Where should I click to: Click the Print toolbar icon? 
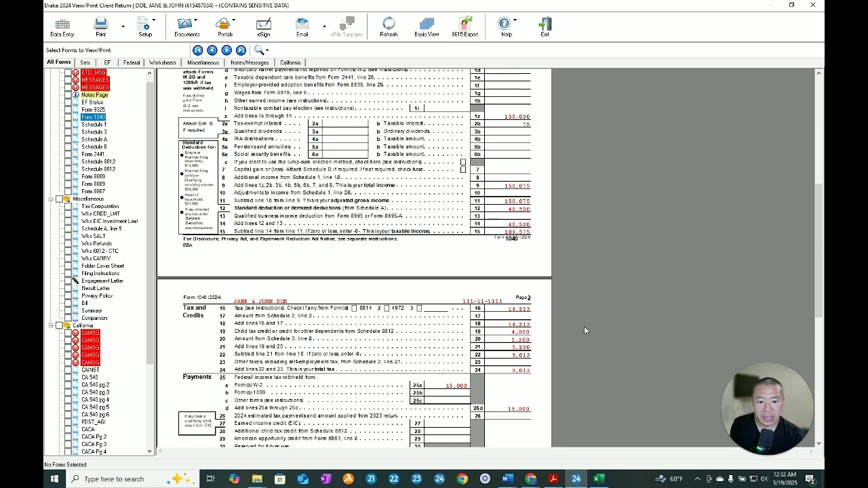(x=100, y=27)
